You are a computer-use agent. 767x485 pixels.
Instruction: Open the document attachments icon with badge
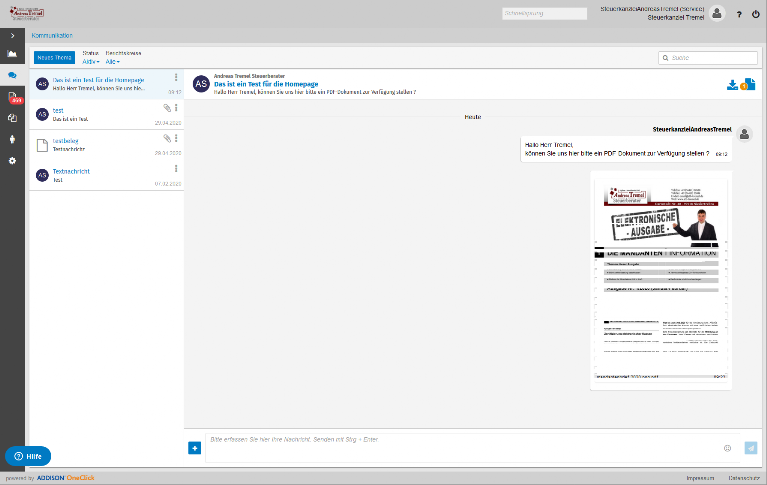pyautogui.click(x=747, y=85)
